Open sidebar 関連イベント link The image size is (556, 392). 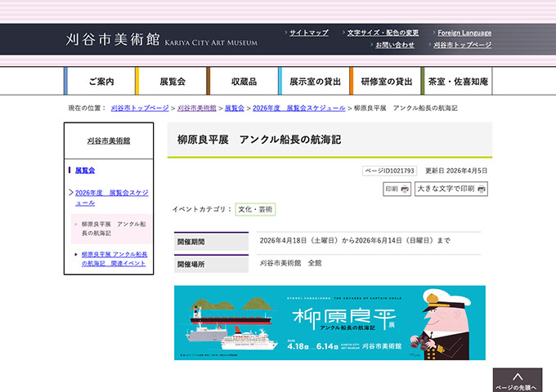point(114,259)
